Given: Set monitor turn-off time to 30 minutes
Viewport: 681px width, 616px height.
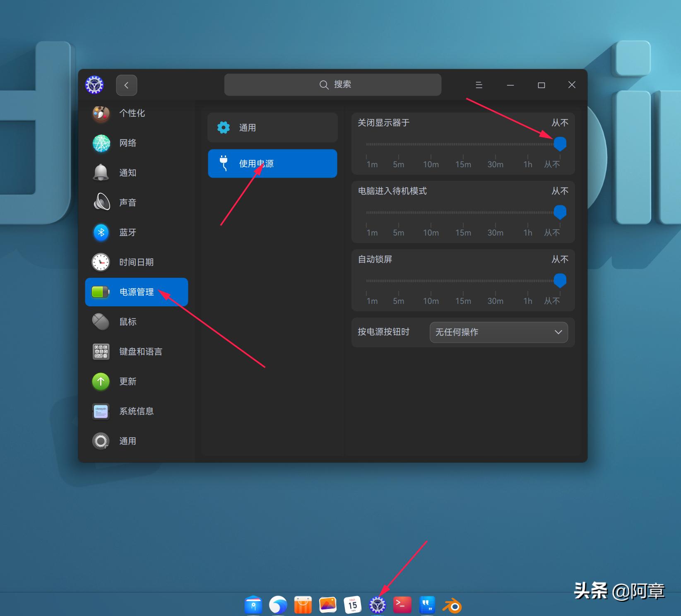Looking at the screenshot, I should point(495,144).
